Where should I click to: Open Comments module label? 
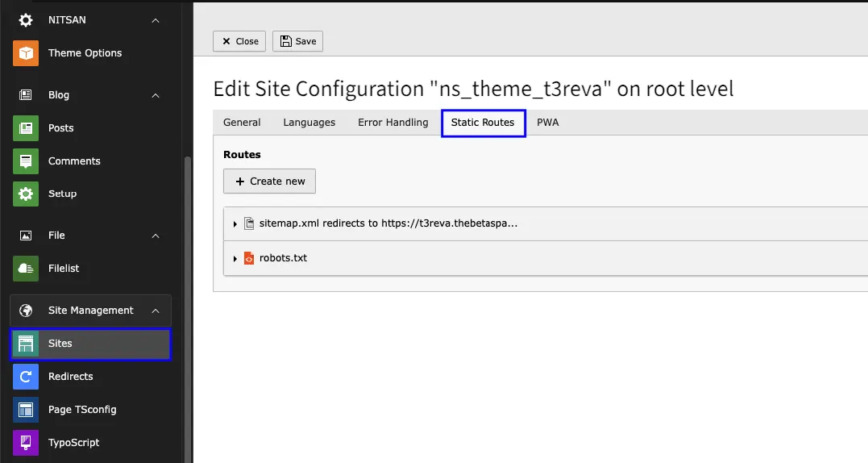tap(74, 161)
